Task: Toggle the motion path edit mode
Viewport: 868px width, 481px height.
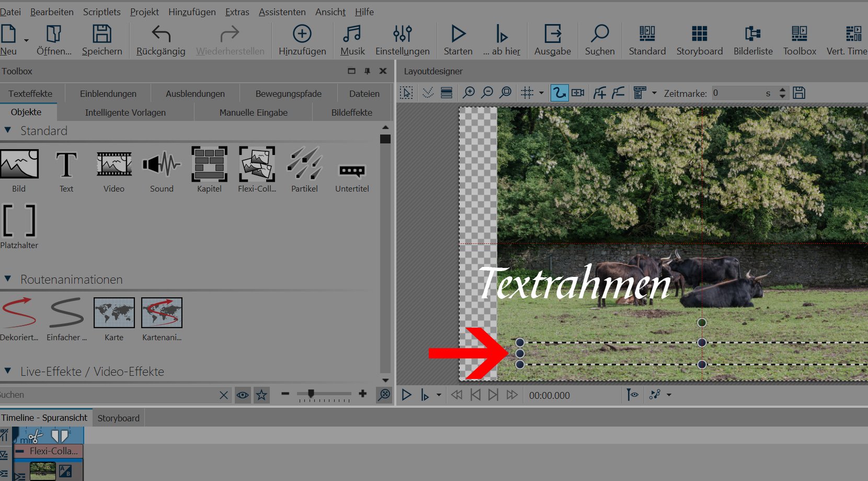Action: coord(559,93)
